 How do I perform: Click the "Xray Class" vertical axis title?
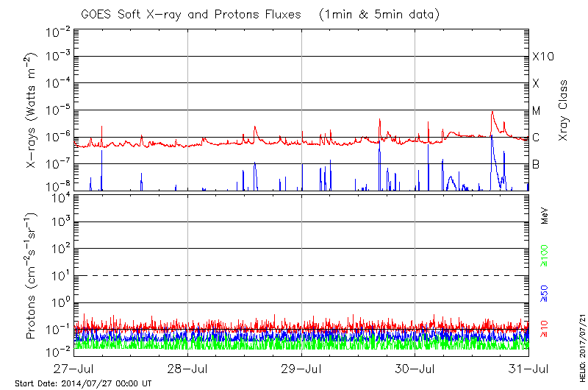pyautogui.click(x=564, y=105)
